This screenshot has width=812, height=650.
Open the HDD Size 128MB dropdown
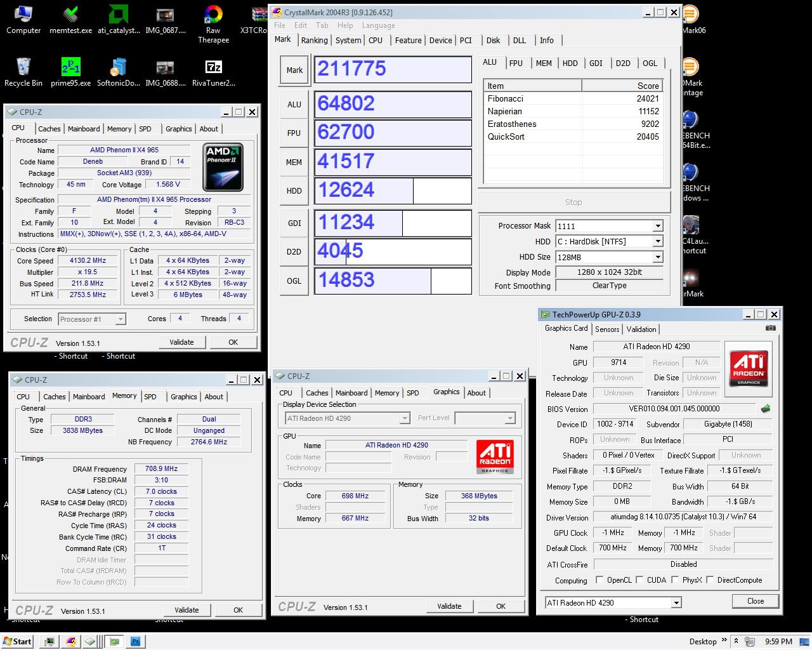(x=658, y=257)
